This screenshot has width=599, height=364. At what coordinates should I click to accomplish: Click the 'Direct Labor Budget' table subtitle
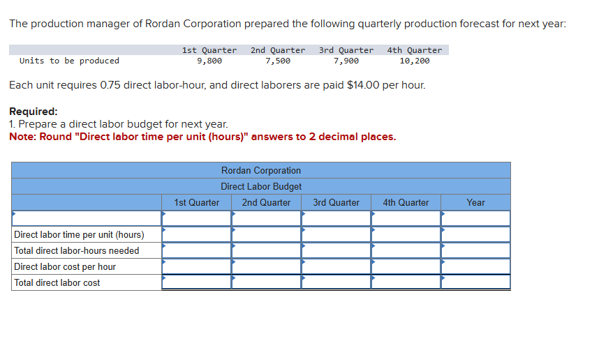click(x=261, y=187)
